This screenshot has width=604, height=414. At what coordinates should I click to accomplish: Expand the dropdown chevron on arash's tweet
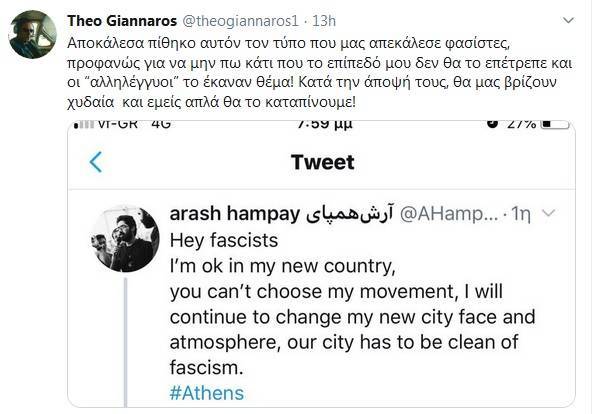click(x=560, y=215)
